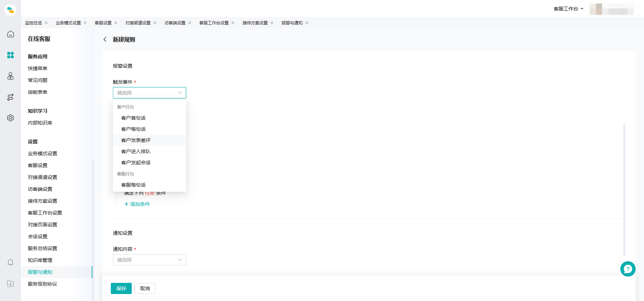
Task: Click the settings gear icon in sidebar
Action: (10, 118)
